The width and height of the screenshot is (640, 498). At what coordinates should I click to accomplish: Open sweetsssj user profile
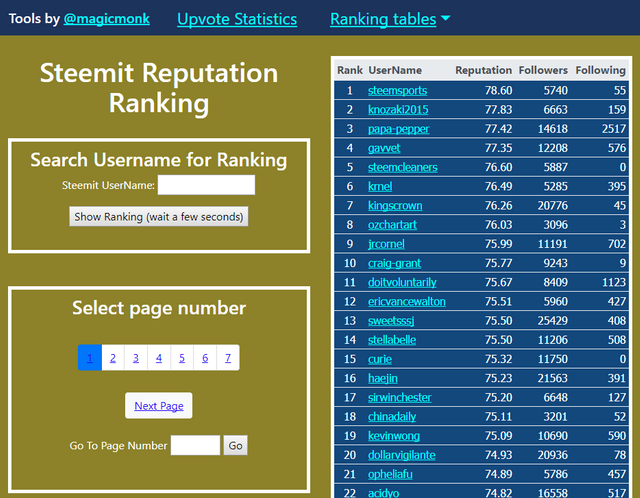click(391, 320)
